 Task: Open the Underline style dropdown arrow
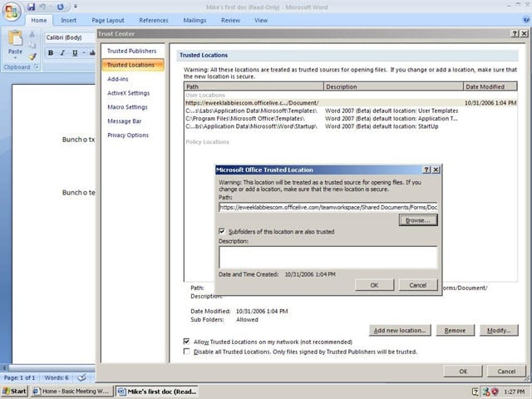point(83,52)
